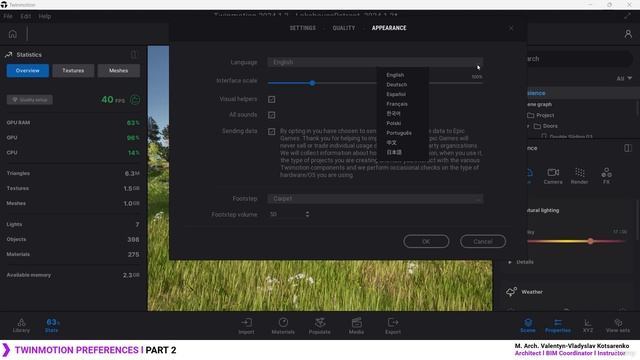The image size is (640, 360).
Task: Select the Appearance tab
Action: pyautogui.click(x=389, y=28)
